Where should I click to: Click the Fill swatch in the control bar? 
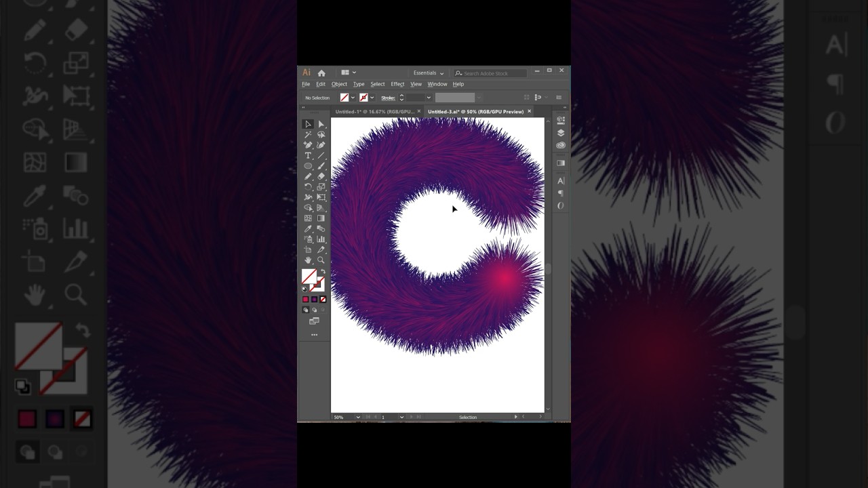click(344, 98)
